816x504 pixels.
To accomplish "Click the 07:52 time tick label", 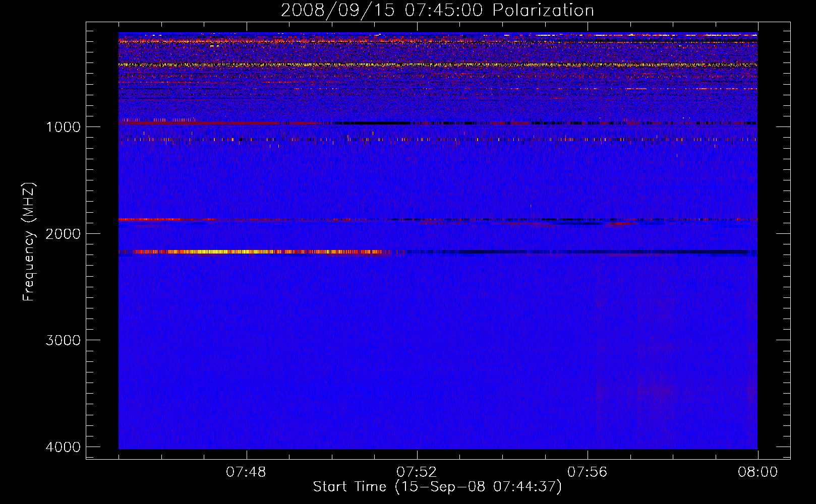I will (417, 472).
